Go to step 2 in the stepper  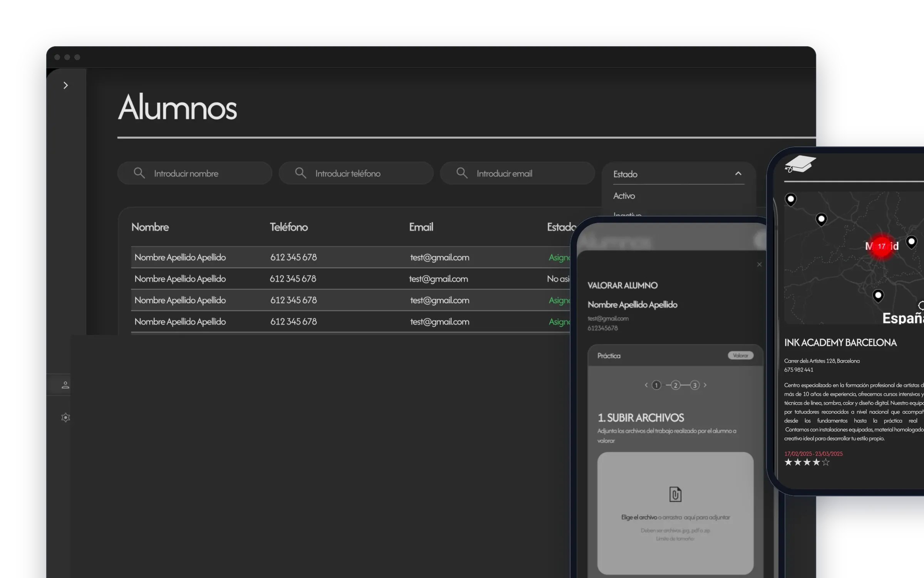tap(675, 385)
